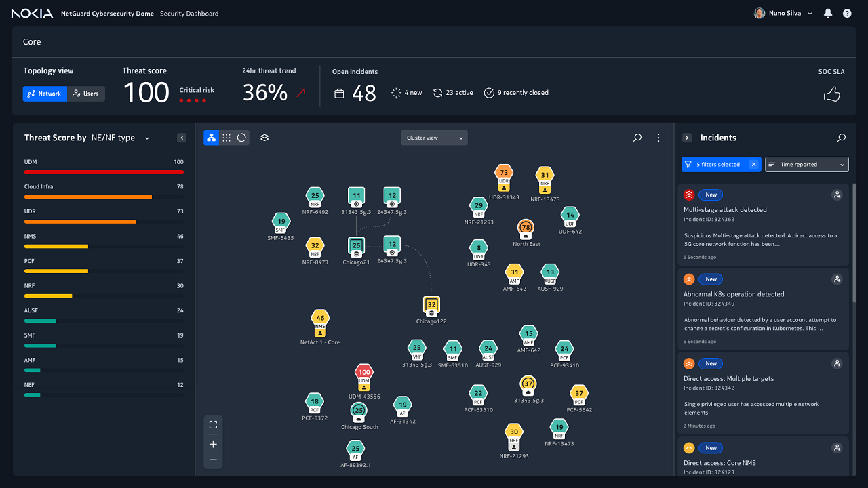The width and height of the screenshot is (868, 488).
Task: Click the 36% 24hr threat trend value
Action: (265, 93)
